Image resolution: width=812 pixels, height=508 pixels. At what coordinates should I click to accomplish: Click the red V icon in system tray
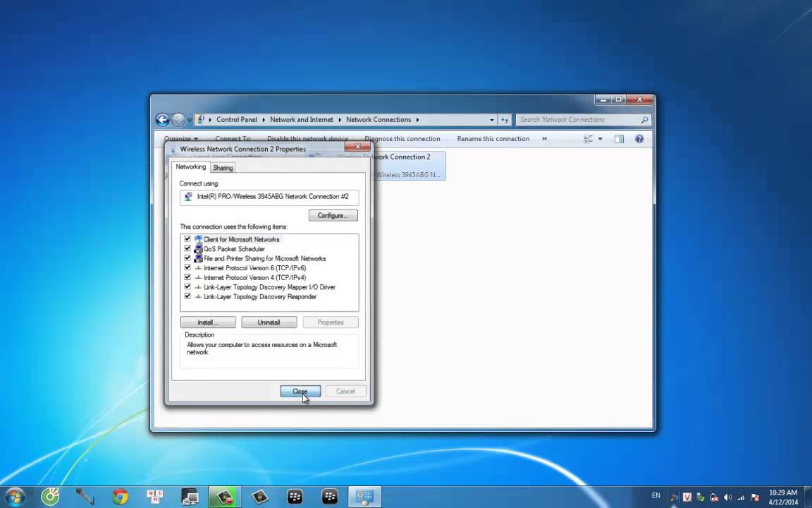(687, 497)
